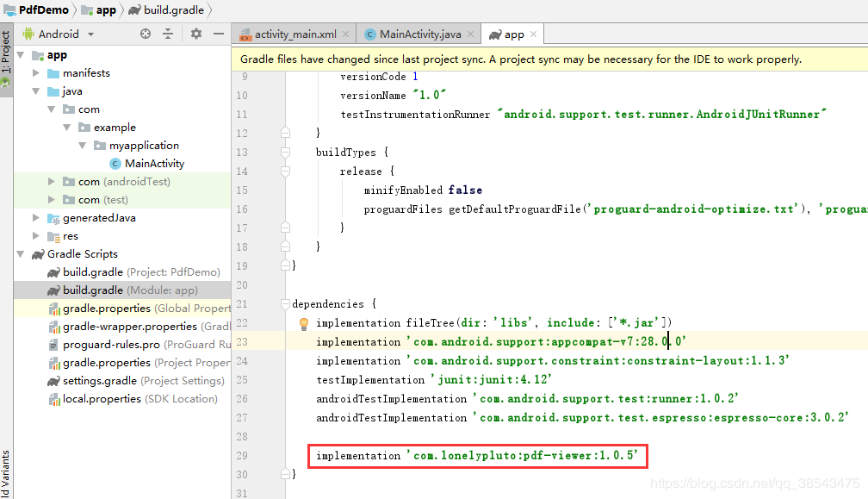Expand the generatedJava folder
Screen dimensions: 868x499
coord(36,218)
